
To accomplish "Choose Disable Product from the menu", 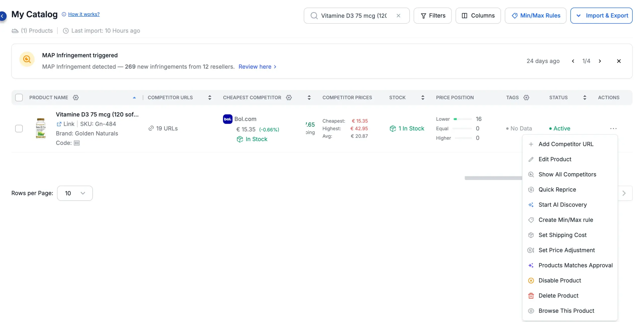I will pos(570,280).
